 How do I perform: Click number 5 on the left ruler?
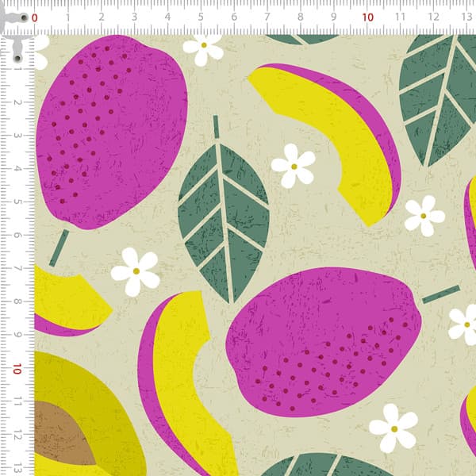(x=17, y=202)
